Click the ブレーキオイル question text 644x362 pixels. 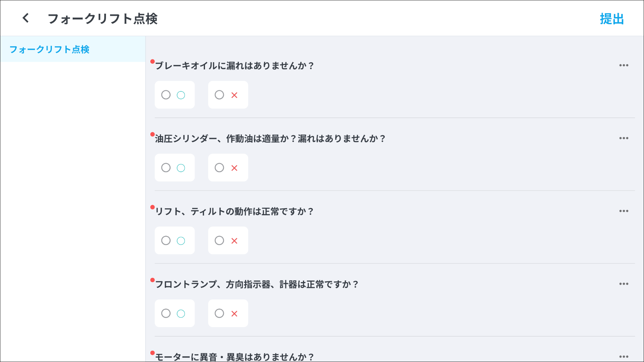click(x=234, y=66)
